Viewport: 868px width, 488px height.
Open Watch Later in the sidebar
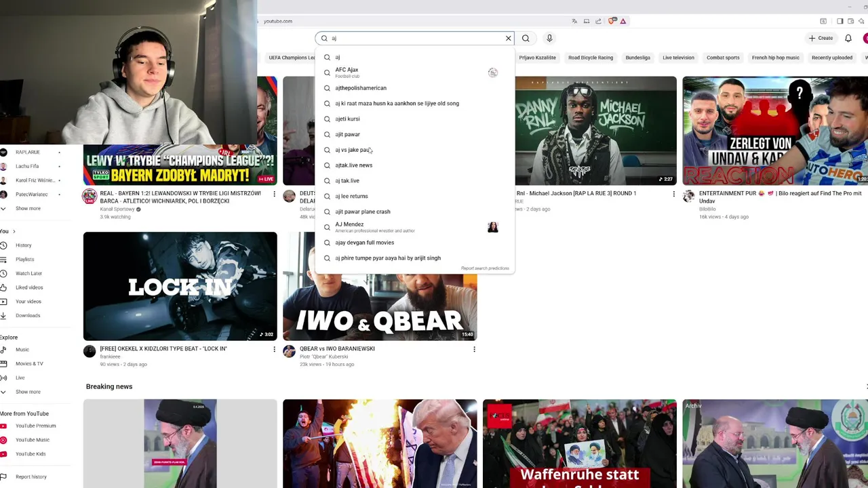tap(28, 273)
